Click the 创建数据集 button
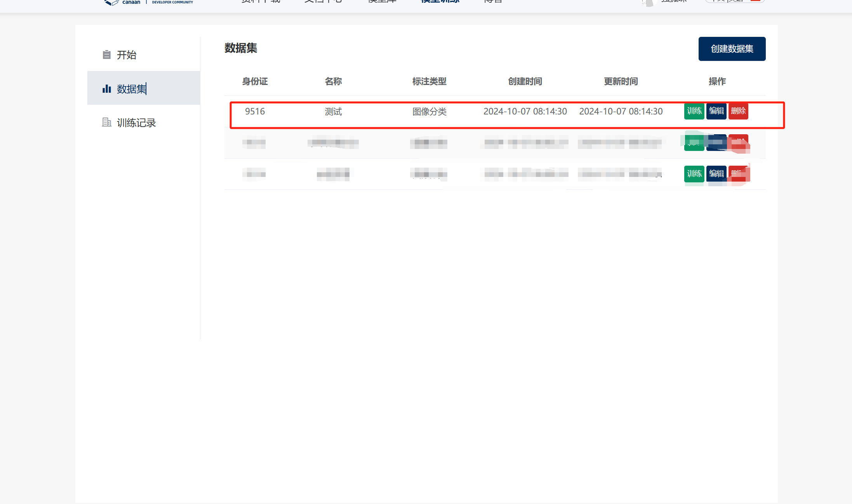 click(732, 49)
